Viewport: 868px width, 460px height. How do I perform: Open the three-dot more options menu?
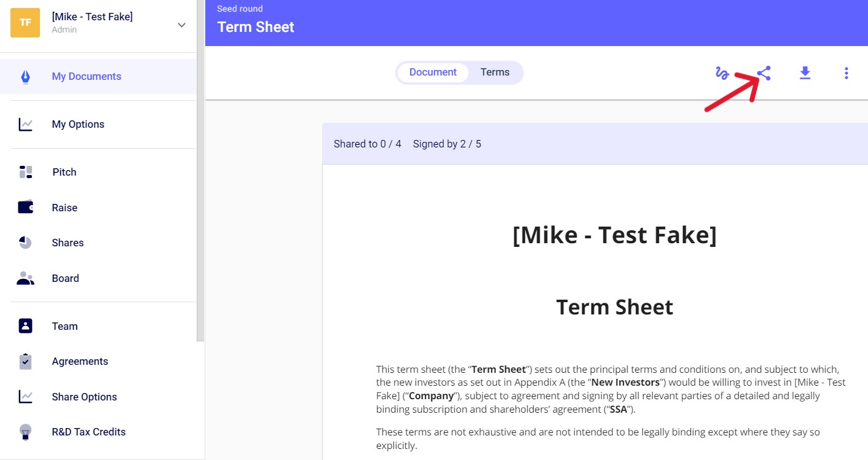coord(846,73)
